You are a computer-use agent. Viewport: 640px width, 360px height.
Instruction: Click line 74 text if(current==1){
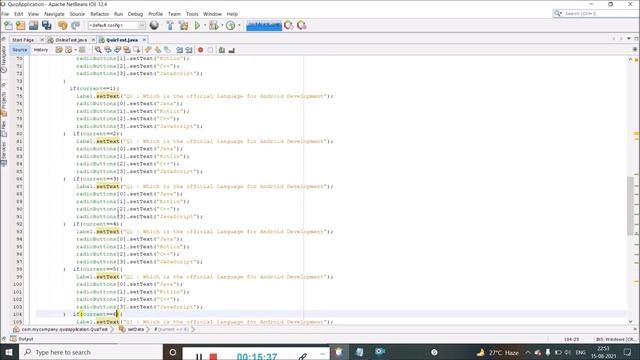(95, 89)
